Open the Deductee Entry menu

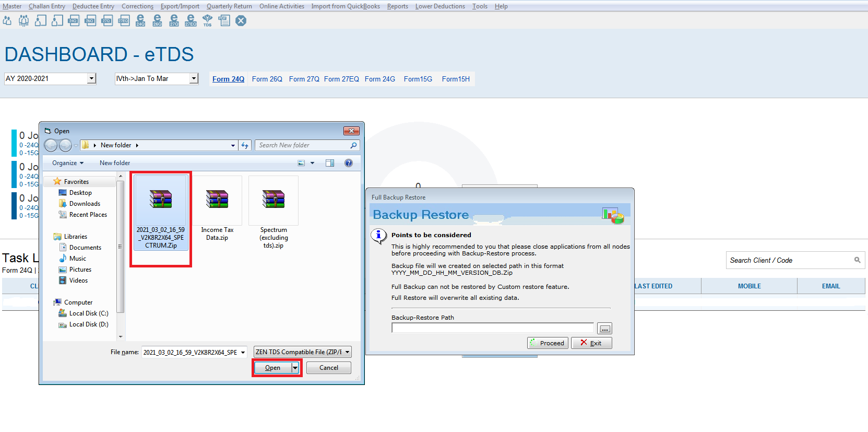(93, 6)
